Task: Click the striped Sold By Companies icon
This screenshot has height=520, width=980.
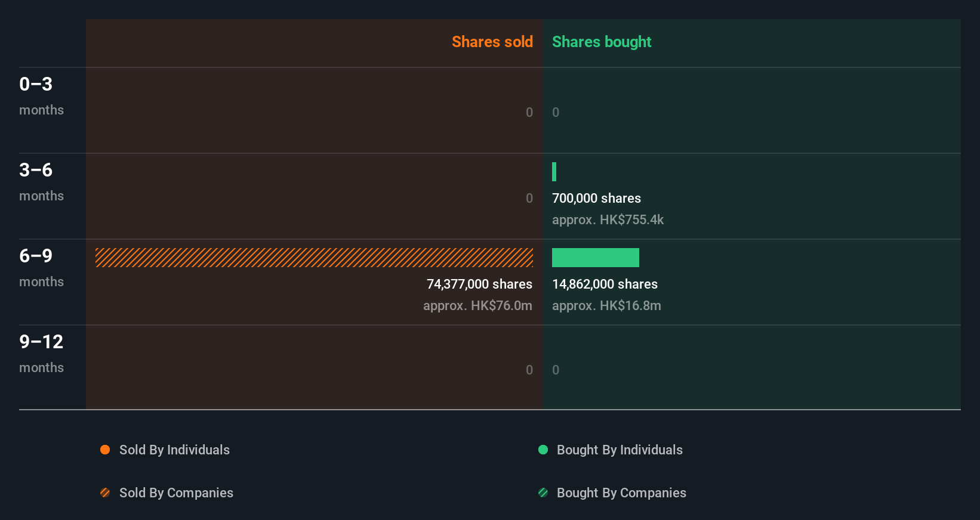Action: (x=105, y=493)
